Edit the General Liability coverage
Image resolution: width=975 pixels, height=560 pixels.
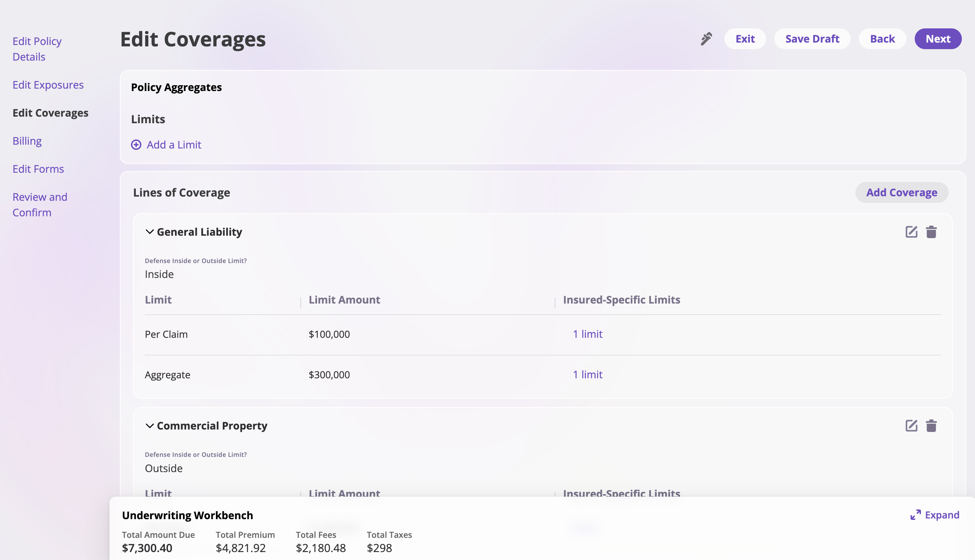pyautogui.click(x=911, y=232)
